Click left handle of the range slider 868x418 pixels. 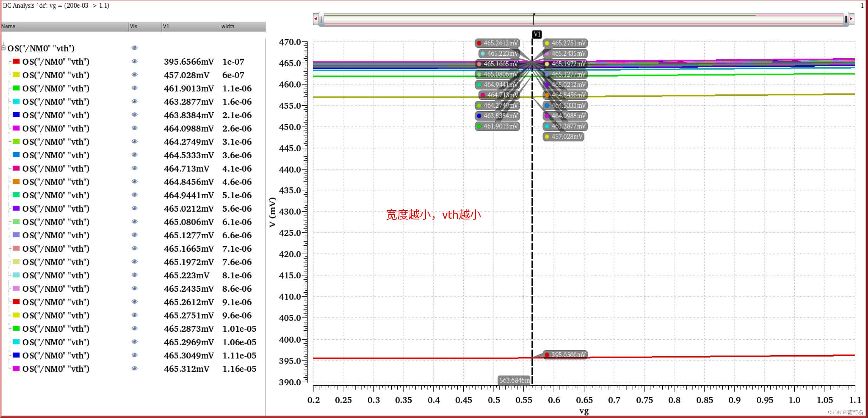click(x=321, y=19)
